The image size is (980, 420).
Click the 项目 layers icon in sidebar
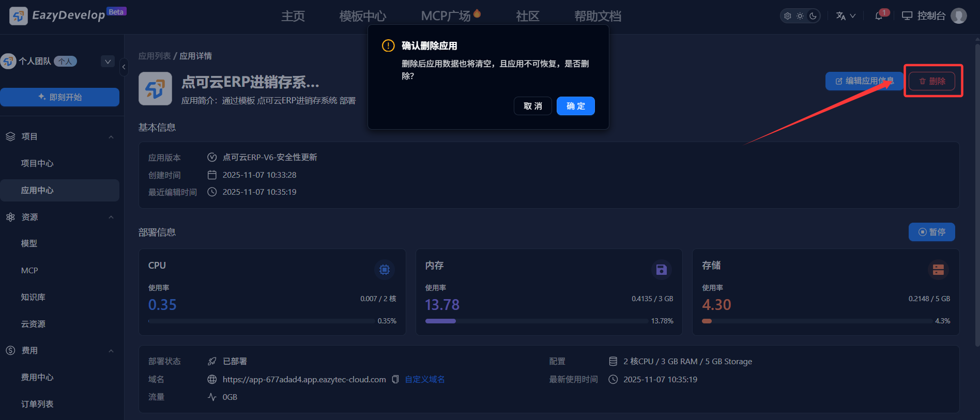tap(10, 137)
